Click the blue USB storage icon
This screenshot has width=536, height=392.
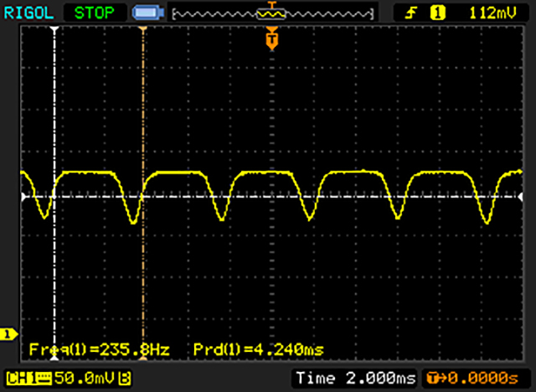point(148,13)
